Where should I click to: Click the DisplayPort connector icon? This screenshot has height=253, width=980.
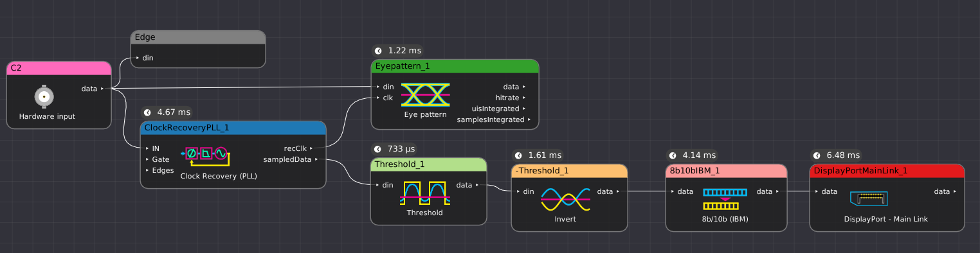[869, 199]
